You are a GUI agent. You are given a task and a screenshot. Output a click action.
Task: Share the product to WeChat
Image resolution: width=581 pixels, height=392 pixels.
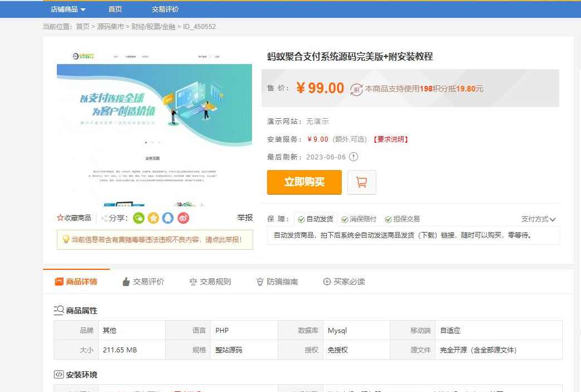pos(138,218)
